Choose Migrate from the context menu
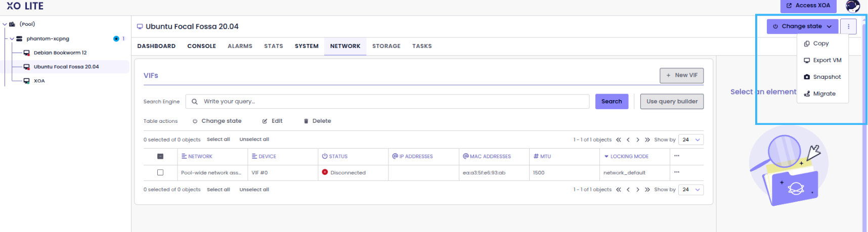 pyautogui.click(x=824, y=94)
